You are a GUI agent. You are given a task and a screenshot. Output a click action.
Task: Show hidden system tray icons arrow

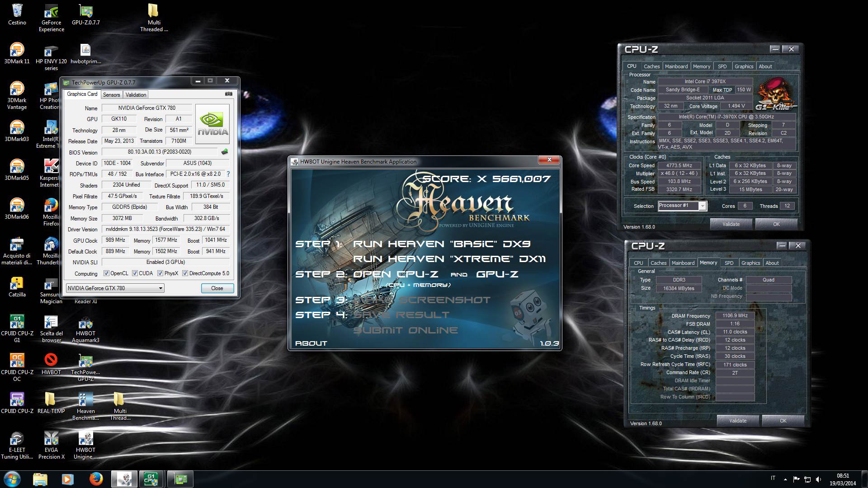point(785,479)
